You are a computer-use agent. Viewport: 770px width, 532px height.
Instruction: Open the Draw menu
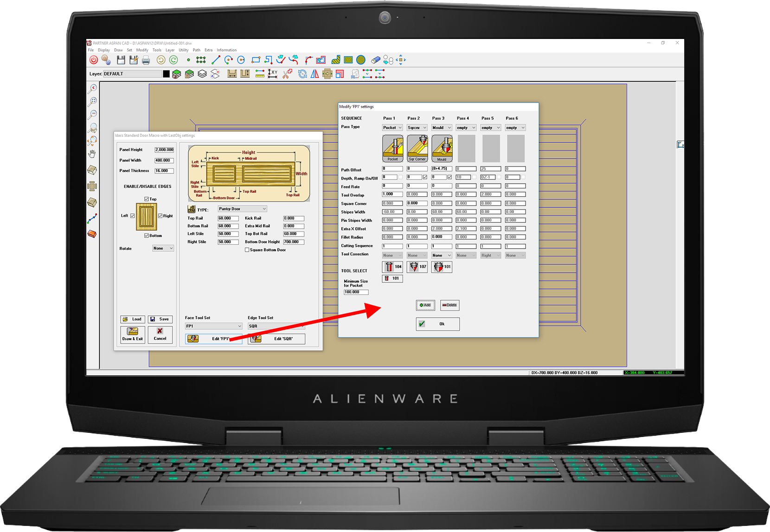pos(118,50)
